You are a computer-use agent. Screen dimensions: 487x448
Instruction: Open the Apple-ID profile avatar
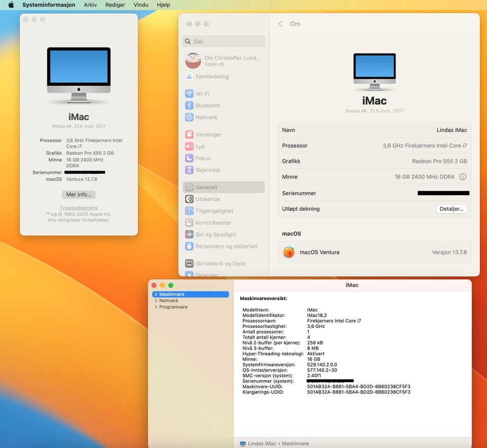(x=193, y=60)
